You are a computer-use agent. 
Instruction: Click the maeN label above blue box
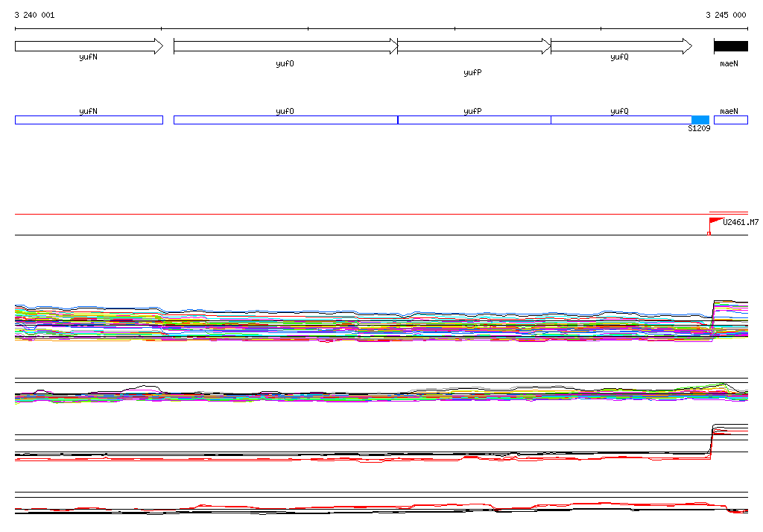point(729,112)
